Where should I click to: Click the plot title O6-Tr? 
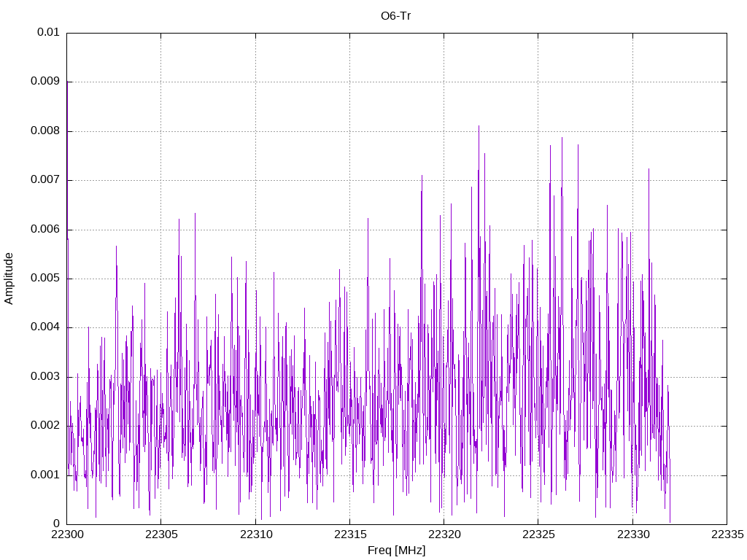[x=395, y=16]
